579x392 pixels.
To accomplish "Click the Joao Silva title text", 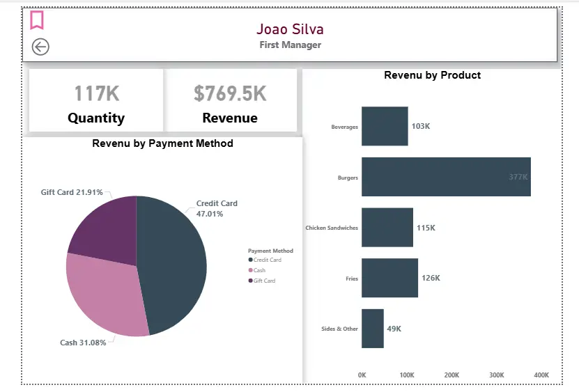I will point(290,29).
